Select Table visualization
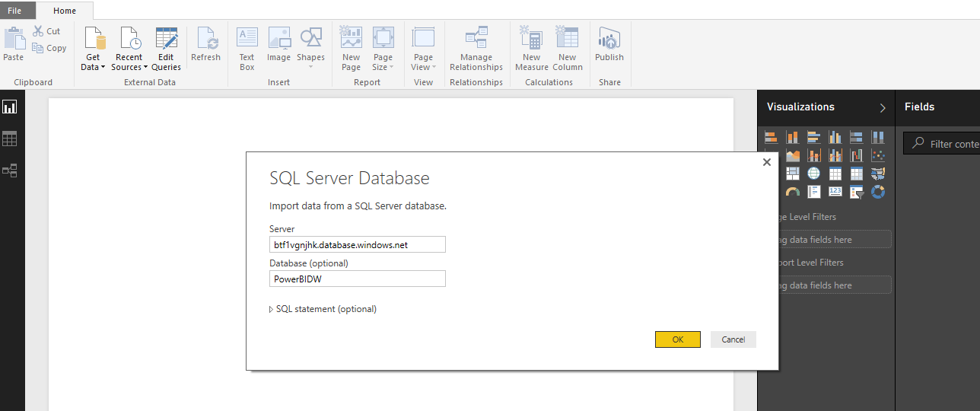980x411 pixels. click(835, 174)
